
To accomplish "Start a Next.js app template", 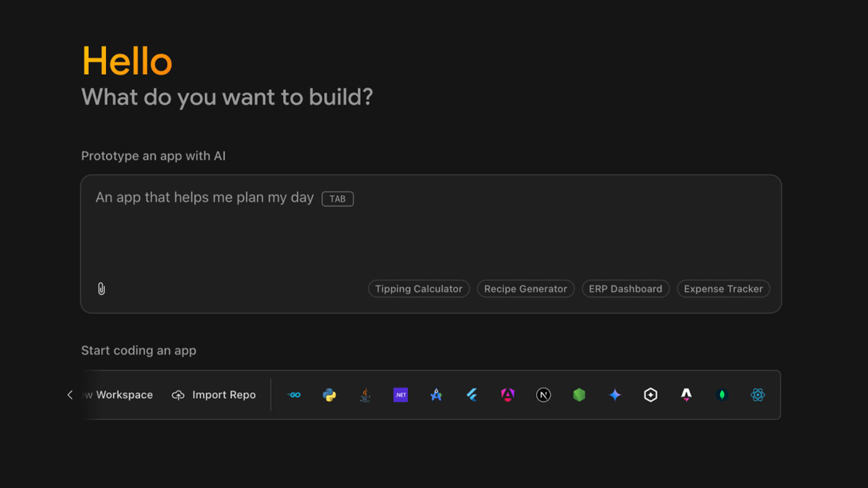I will [543, 395].
